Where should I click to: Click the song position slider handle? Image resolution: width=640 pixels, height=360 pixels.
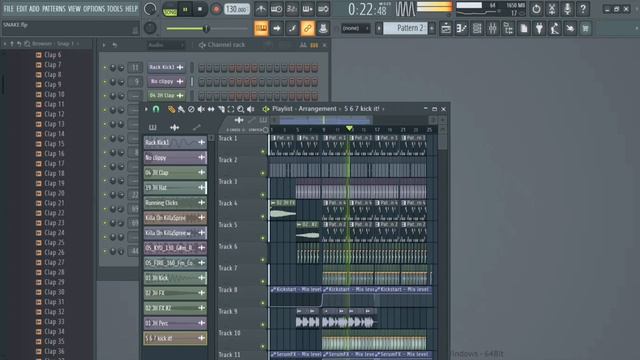pos(206,29)
